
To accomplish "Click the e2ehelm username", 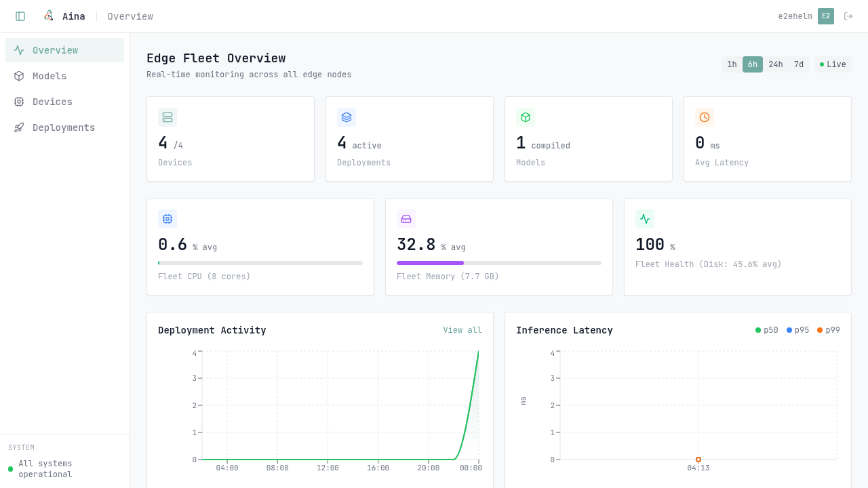I will [795, 16].
